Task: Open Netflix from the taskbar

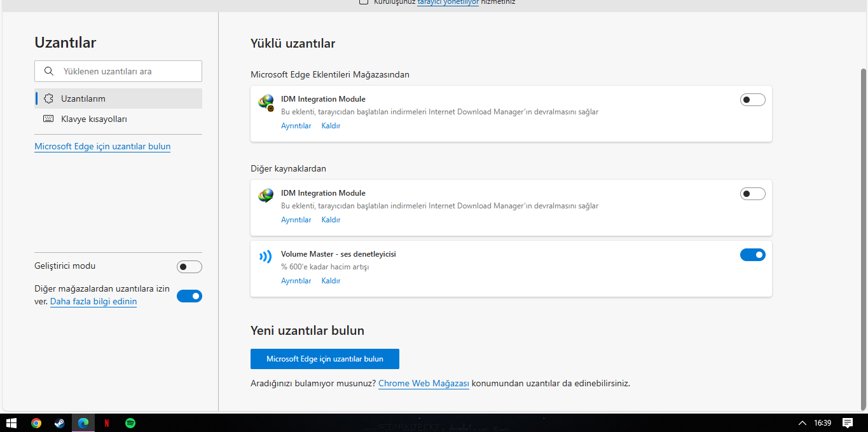Action: point(107,422)
